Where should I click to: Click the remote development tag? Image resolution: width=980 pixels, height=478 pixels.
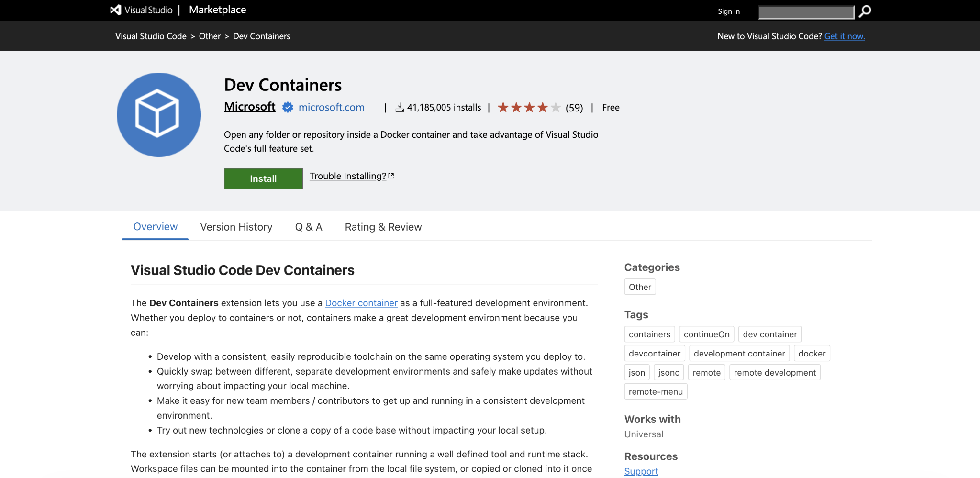(x=775, y=373)
